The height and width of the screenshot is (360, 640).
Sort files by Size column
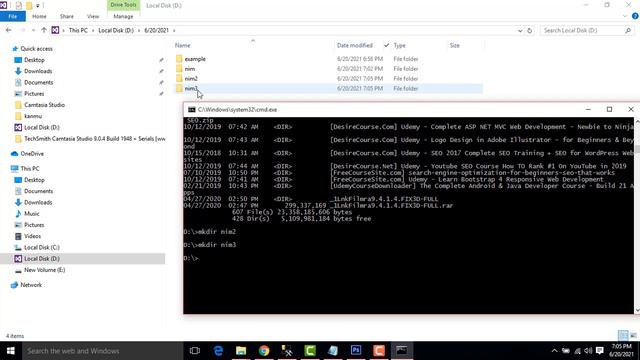click(x=455, y=45)
